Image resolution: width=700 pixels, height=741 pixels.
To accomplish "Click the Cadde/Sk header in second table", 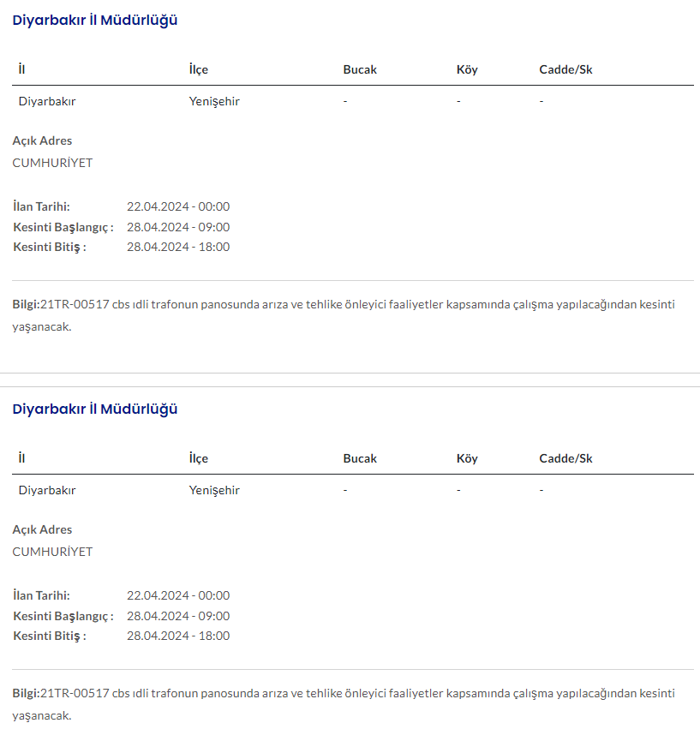I will click(565, 458).
